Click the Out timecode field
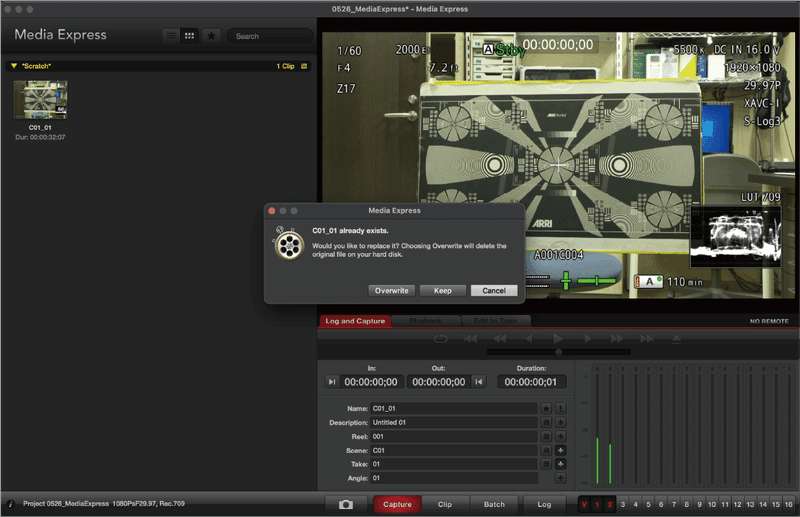 click(439, 382)
